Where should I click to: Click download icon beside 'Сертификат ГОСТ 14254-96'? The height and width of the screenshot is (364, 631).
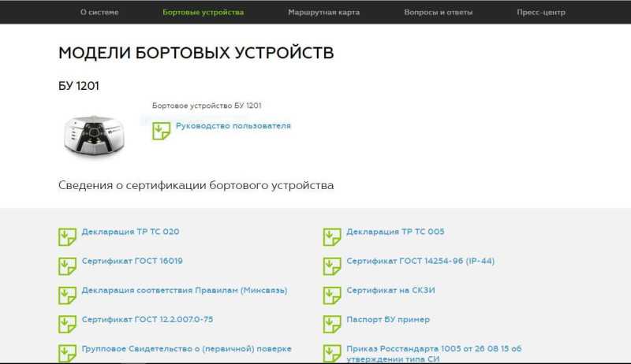pos(332,266)
